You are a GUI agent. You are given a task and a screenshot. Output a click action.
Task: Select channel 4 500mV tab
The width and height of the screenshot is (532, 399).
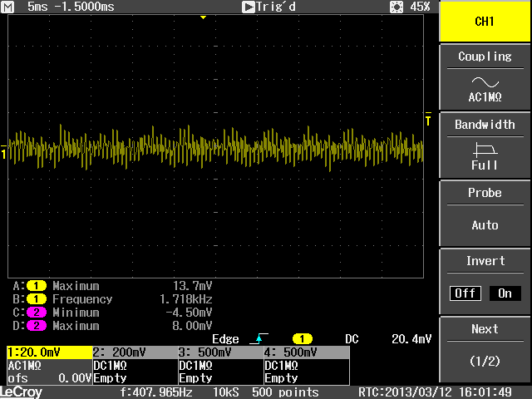307,352
